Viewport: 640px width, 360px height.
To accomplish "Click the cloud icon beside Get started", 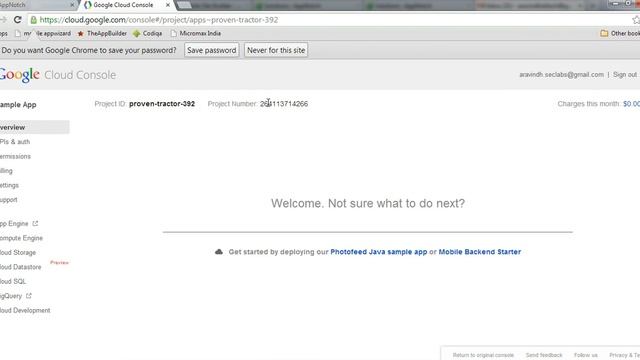I will tap(219, 252).
